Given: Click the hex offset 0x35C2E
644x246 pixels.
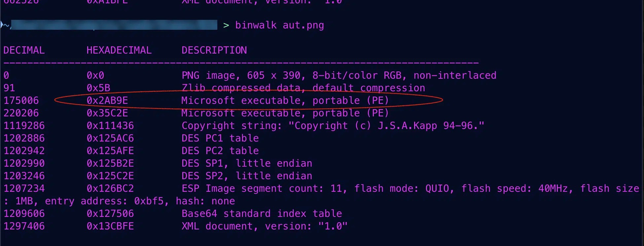Looking at the screenshot, I should pos(107,113).
